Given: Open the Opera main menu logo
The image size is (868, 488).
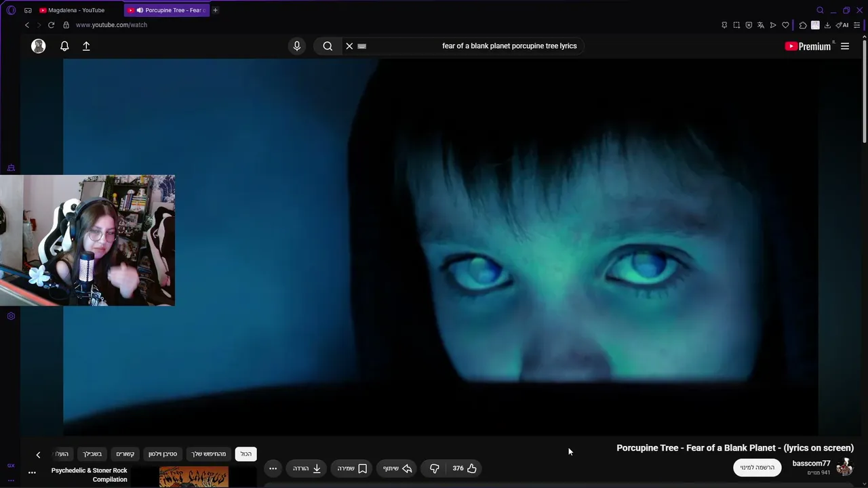Looking at the screenshot, I should 11,10.
